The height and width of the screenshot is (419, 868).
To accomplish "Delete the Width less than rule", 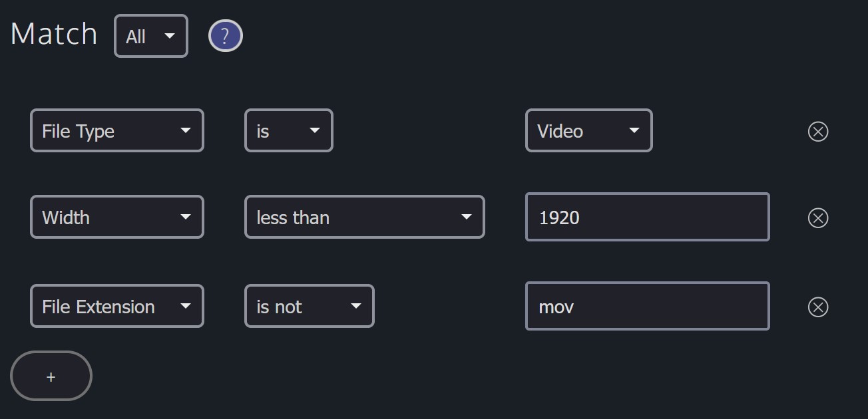I will point(817,217).
